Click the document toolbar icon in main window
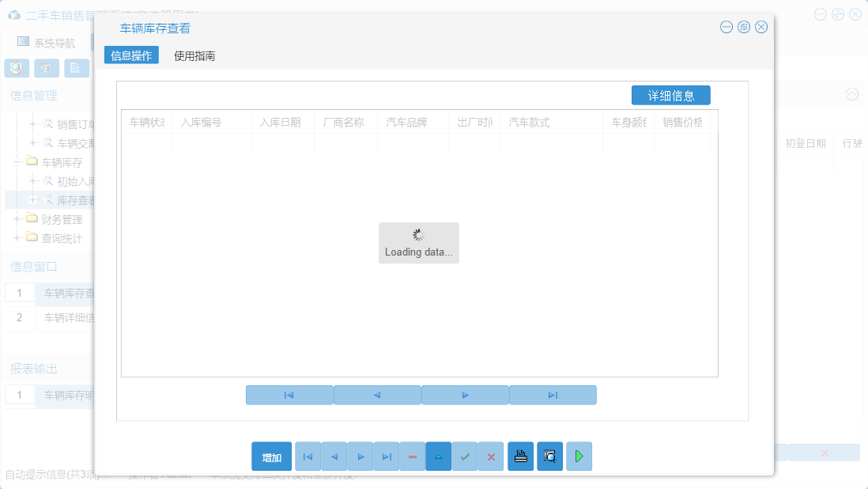Image resolution: width=868 pixels, height=489 pixels. click(77, 68)
